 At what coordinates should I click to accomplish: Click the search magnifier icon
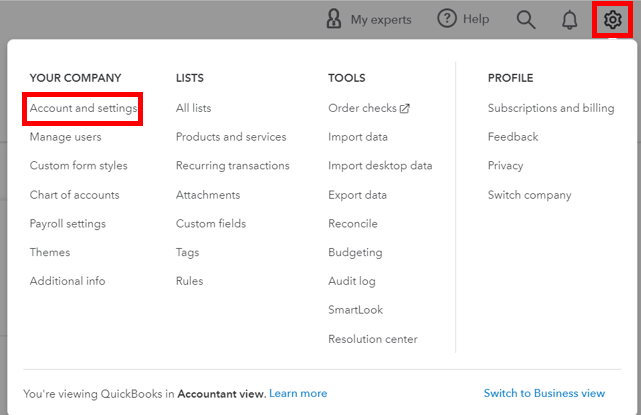[x=526, y=20]
